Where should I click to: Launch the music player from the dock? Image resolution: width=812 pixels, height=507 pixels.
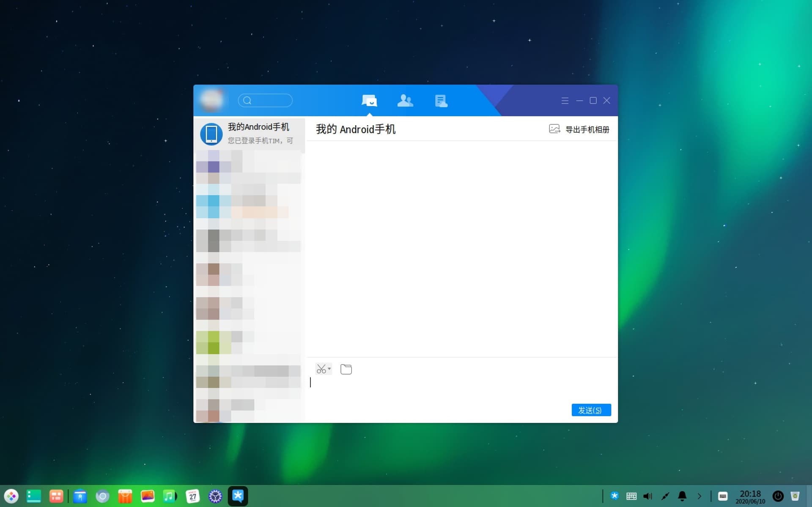(169, 496)
